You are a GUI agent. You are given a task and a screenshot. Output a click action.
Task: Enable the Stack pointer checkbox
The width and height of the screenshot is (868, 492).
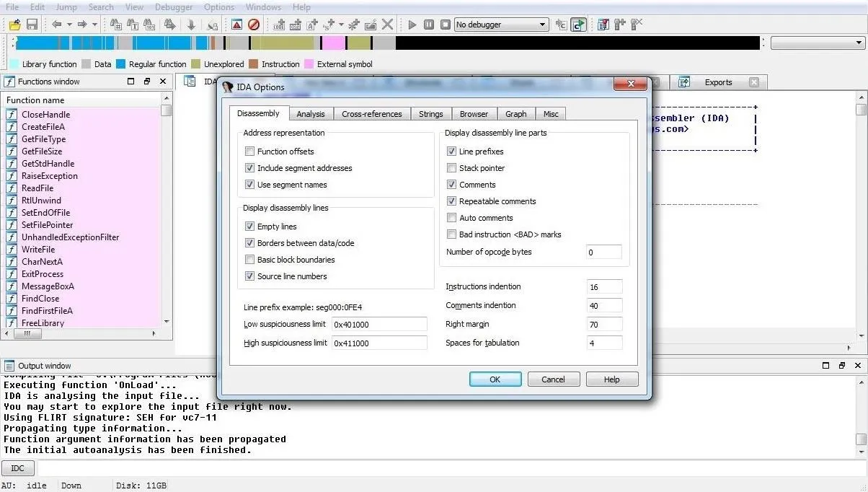(451, 168)
